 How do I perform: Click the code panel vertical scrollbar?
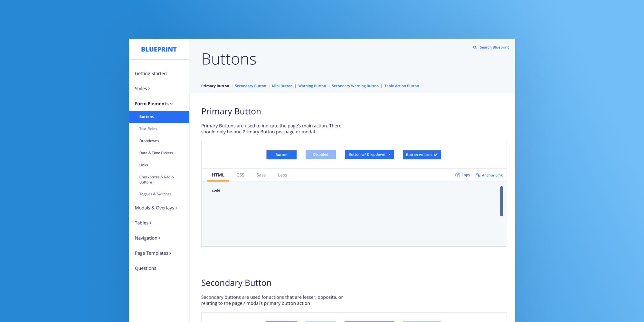[501, 201]
